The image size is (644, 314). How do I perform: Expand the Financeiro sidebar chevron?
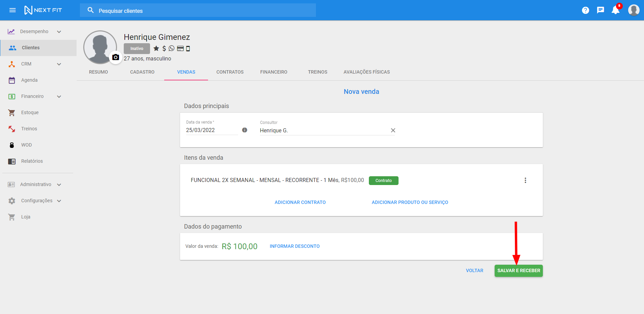click(x=59, y=96)
